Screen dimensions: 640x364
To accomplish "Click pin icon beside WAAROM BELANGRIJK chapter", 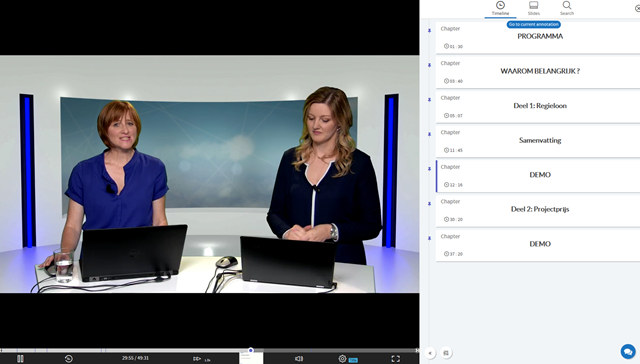I will pos(429,65).
